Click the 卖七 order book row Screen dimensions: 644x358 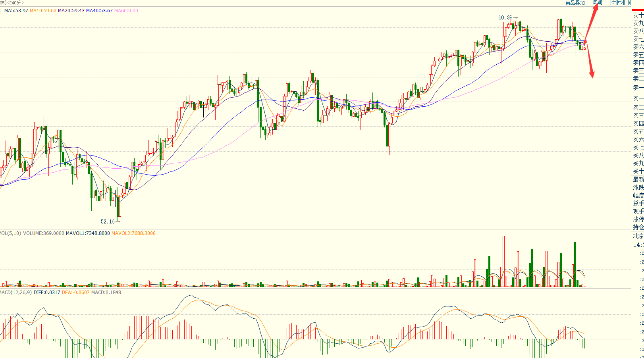click(638, 39)
